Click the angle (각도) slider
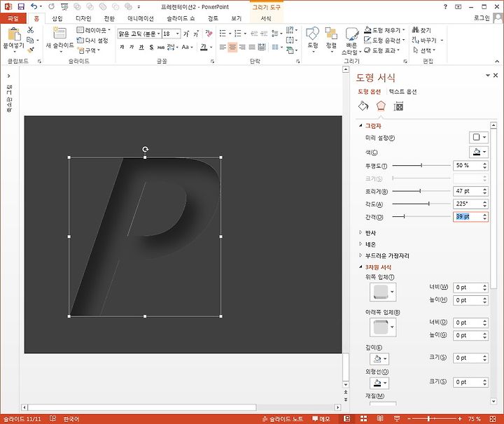Viewport: 504px width, 424px height. click(x=421, y=204)
